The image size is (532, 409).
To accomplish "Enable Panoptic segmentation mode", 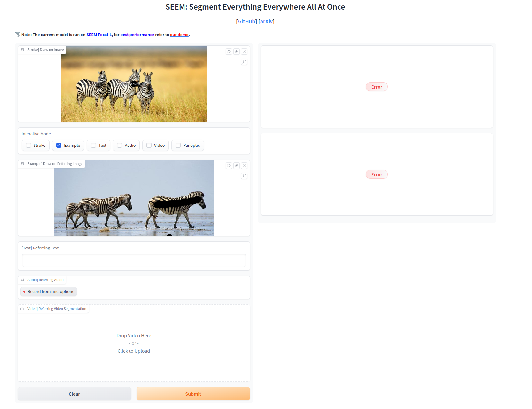I will coord(178,145).
